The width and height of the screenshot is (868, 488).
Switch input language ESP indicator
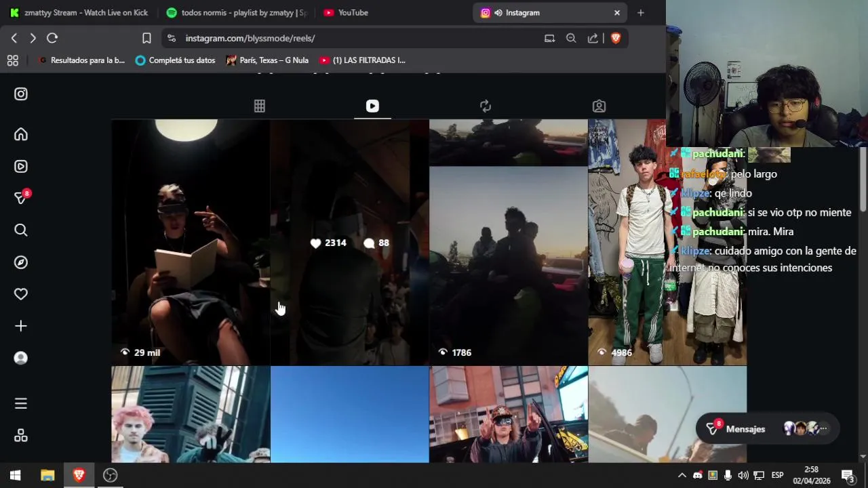pos(777,475)
